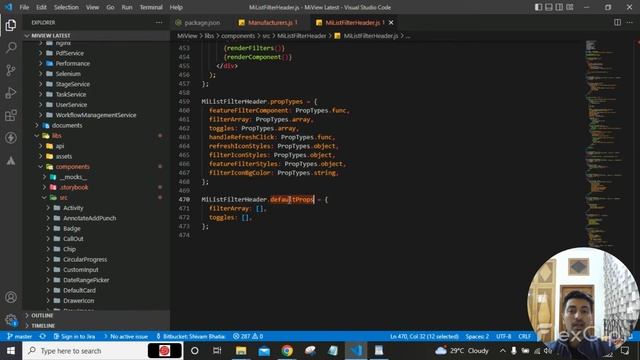Image resolution: width=640 pixels, height=360 pixels.
Task: Expand the PdfService folder
Action: point(69,53)
